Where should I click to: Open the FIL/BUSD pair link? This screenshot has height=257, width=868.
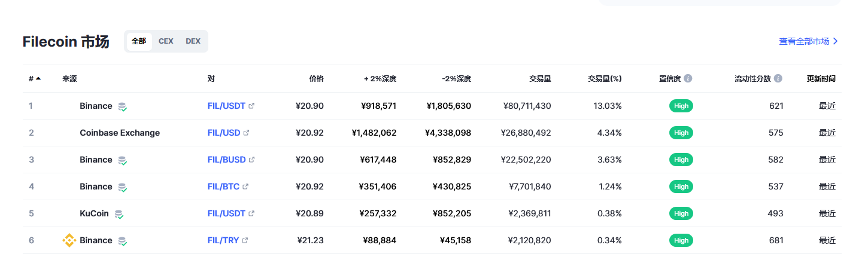tap(227, 160)
